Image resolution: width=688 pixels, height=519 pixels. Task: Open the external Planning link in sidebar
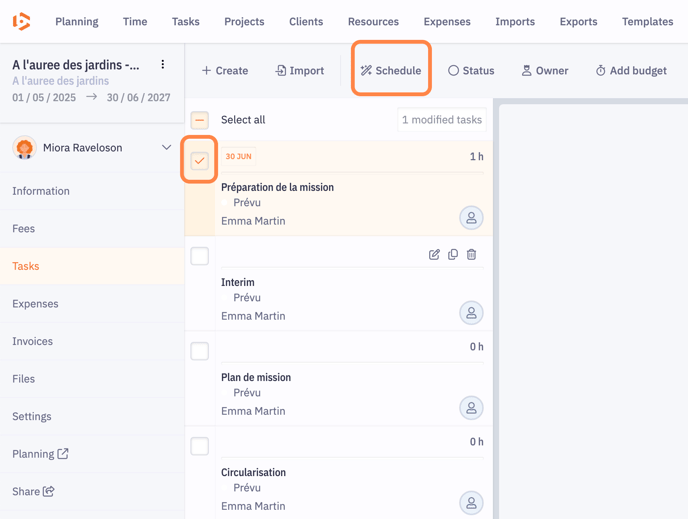tap(40, 454)
